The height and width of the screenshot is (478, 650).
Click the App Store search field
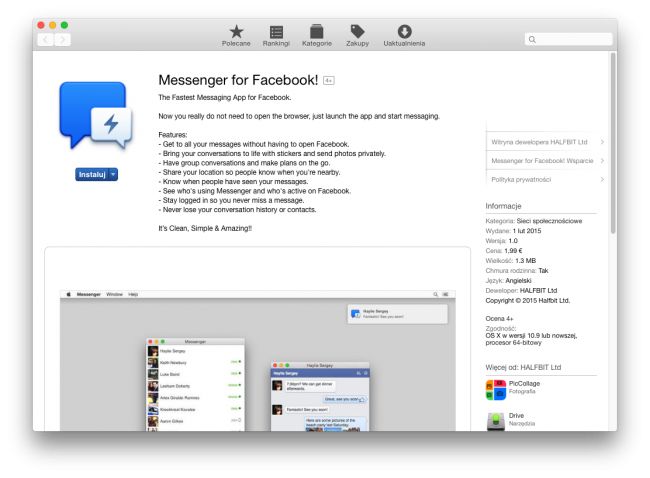click(568, 39)
